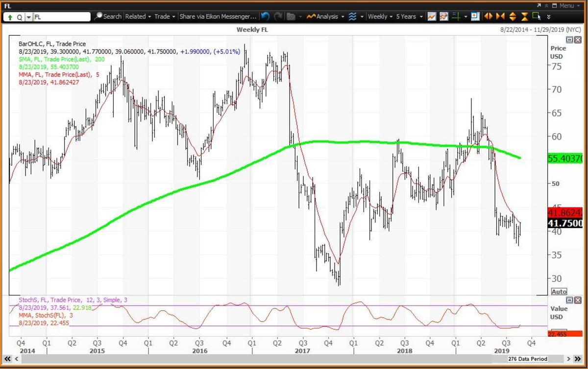The width and height of the screenshot is (588, 369).
Task: Click the green selection rectangle pointer icon
Action: click(537, 16)
